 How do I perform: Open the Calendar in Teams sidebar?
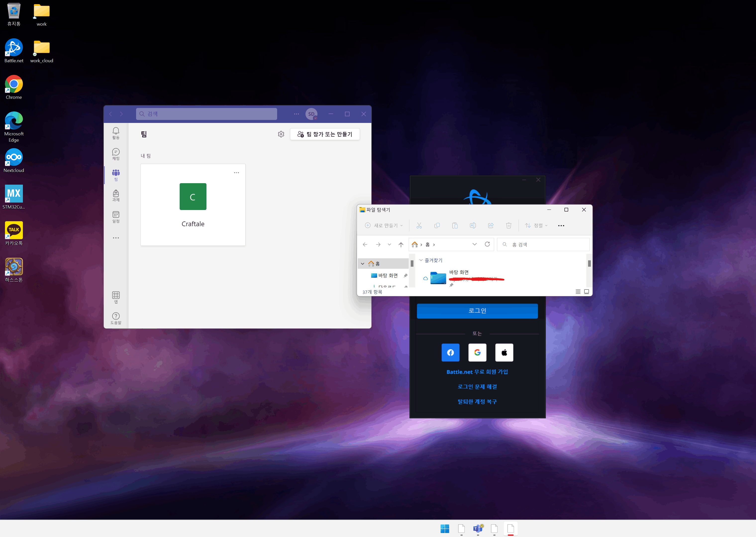click(116, 216)
